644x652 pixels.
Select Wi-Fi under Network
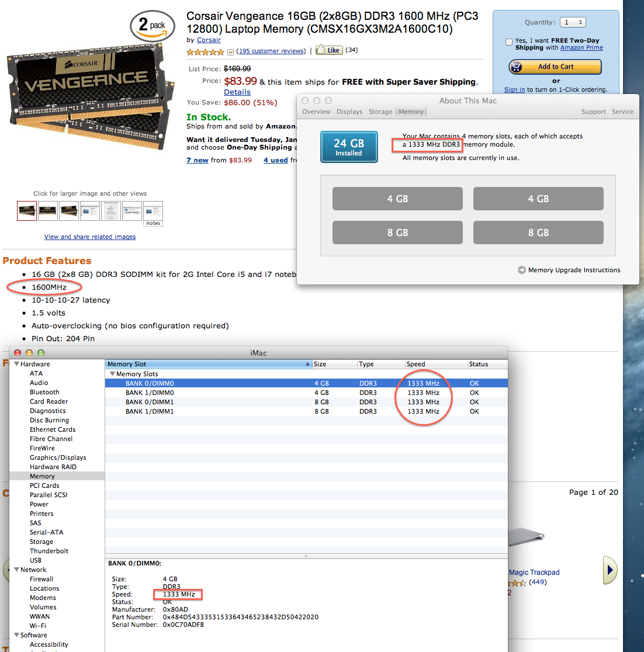coord(38,626)
